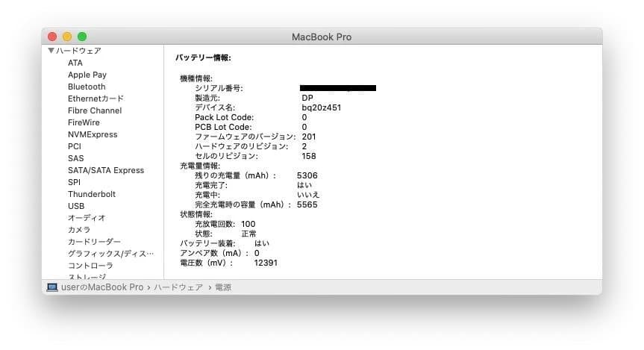Select Apple Pay in the sidebar
Viewport: 644px width, 350px height.
(87, 75)
